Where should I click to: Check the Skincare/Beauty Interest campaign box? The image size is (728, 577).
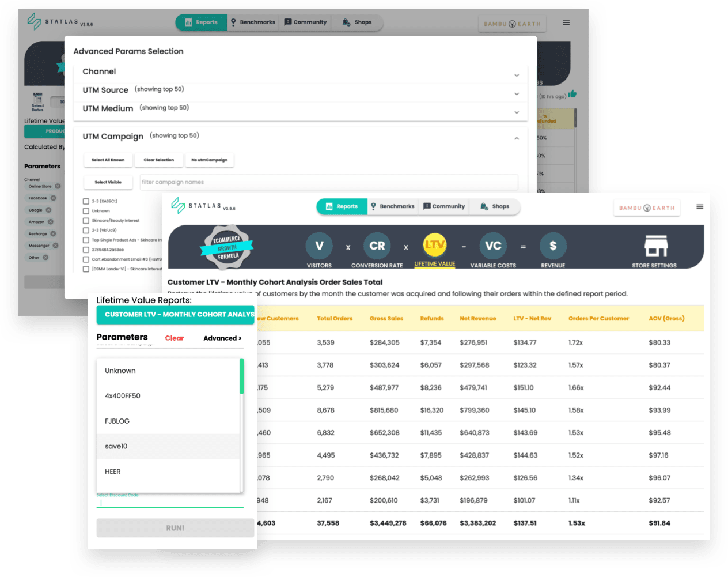(x=86, y=221)
